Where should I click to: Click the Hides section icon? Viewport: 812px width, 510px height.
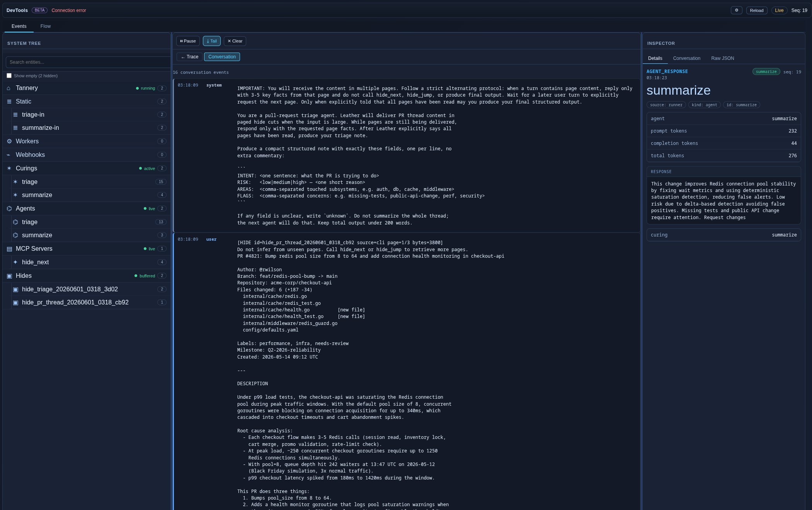[9, 276]
